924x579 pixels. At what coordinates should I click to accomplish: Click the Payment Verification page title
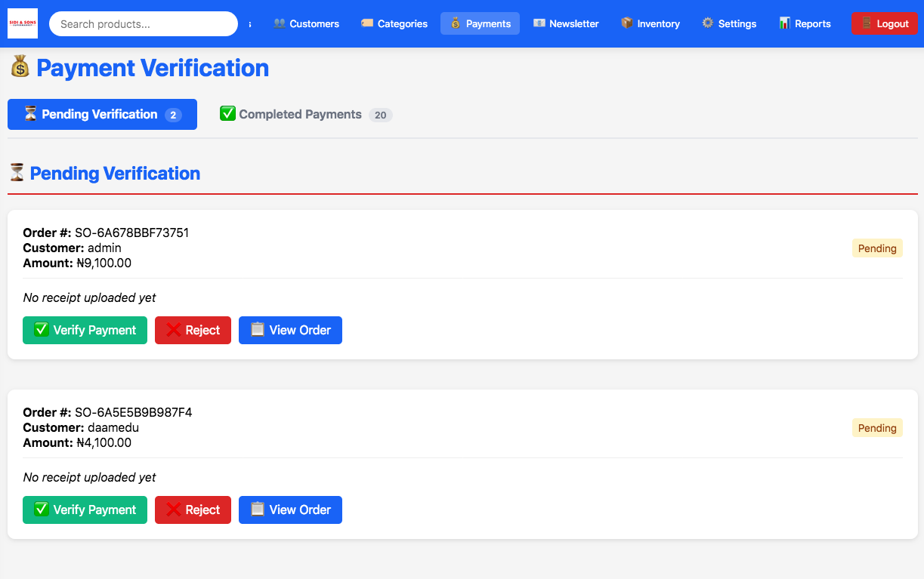[x=140, y=68]
